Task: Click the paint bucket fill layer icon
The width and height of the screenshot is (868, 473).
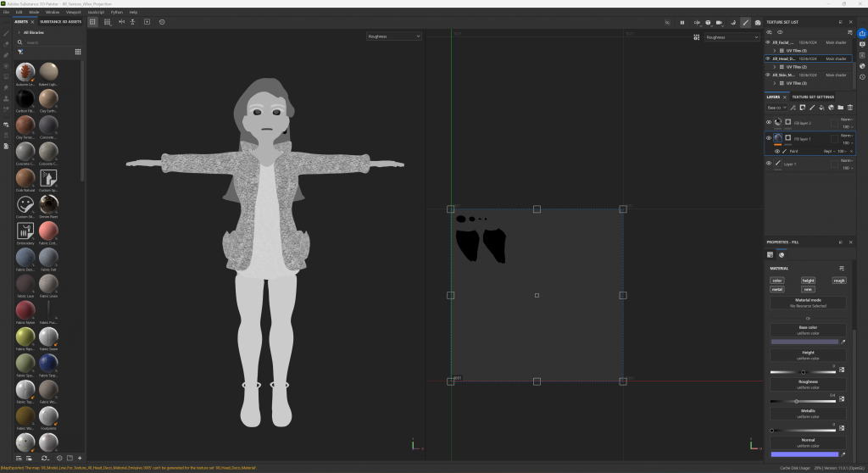Action: coord(821,108)
